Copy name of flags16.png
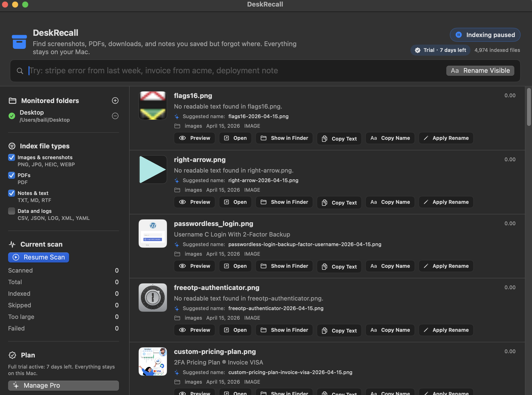The image size is (532, 395). 390,138
